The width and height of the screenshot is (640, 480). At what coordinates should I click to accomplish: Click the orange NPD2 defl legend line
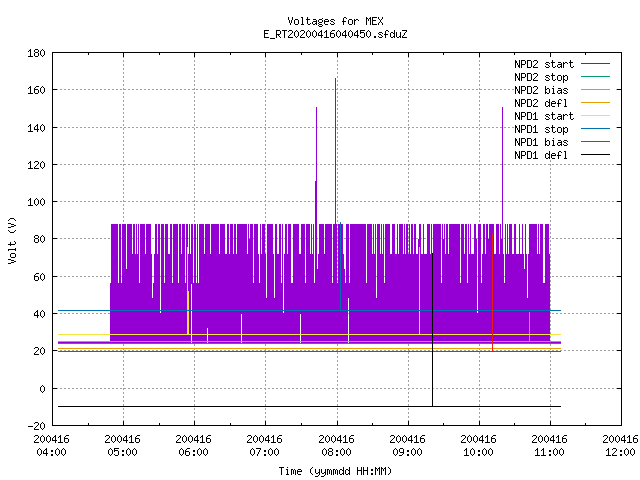pyautogui.click(x=595, y=102)
